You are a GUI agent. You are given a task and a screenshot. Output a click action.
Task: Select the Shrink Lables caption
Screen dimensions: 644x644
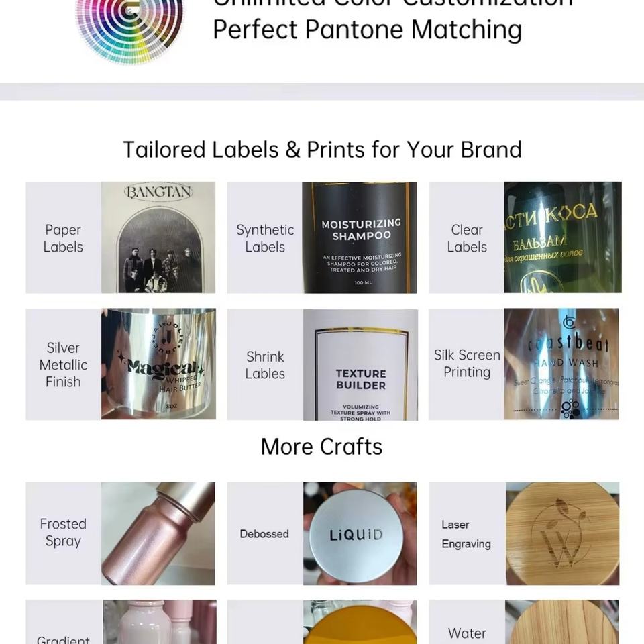pyautogui.click(x=265, y=365)
